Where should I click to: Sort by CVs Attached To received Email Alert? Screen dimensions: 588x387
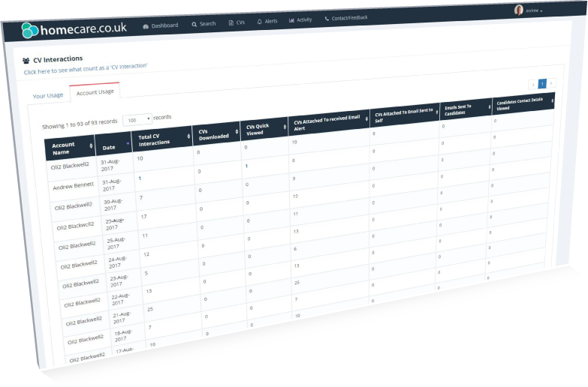click(x=329, y=121)
